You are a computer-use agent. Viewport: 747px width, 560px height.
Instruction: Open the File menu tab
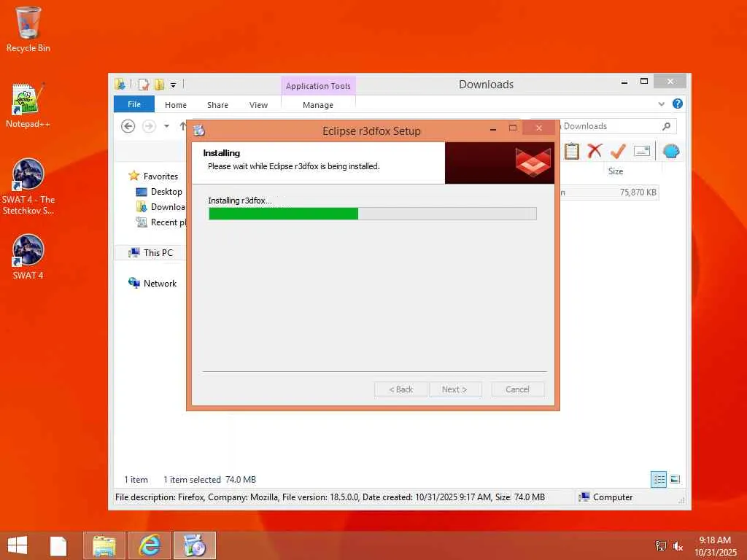(x=134, y=104)
